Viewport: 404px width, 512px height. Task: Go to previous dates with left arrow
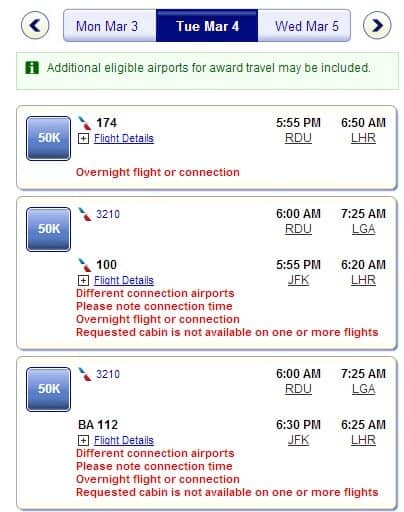point(35,25)
